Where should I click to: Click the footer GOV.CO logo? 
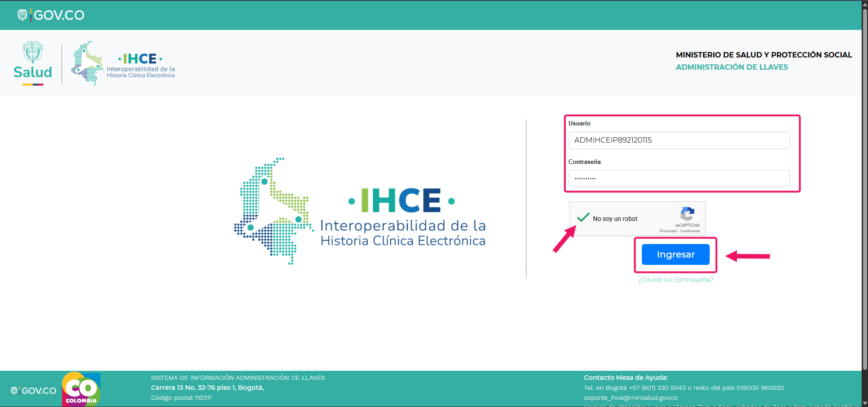pyautogui.click(x=33, y=390)
